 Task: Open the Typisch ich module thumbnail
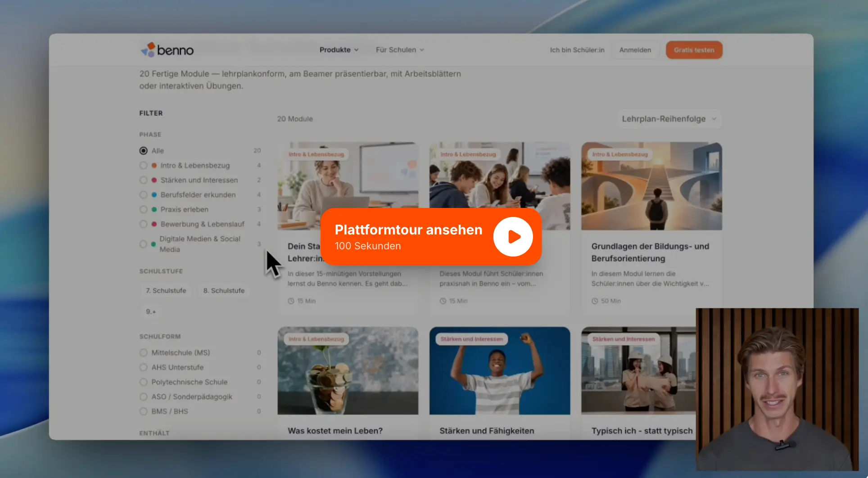[x=638, y=371]
